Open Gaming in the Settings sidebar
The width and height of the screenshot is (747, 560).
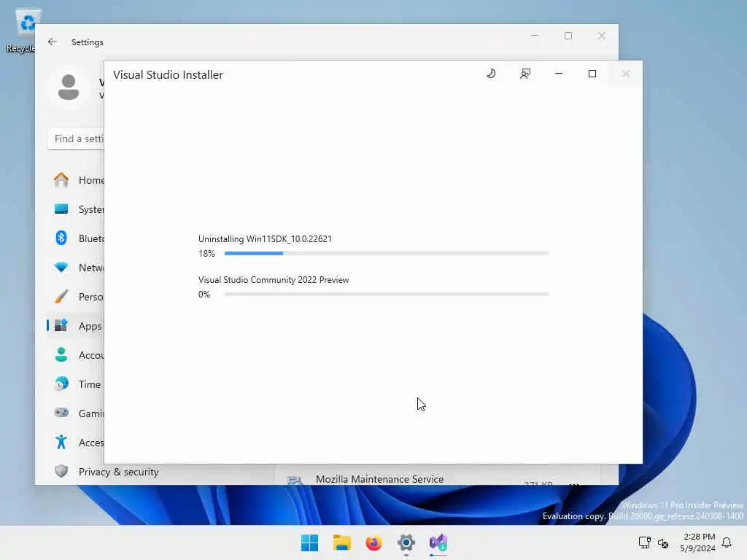[76, 413]
